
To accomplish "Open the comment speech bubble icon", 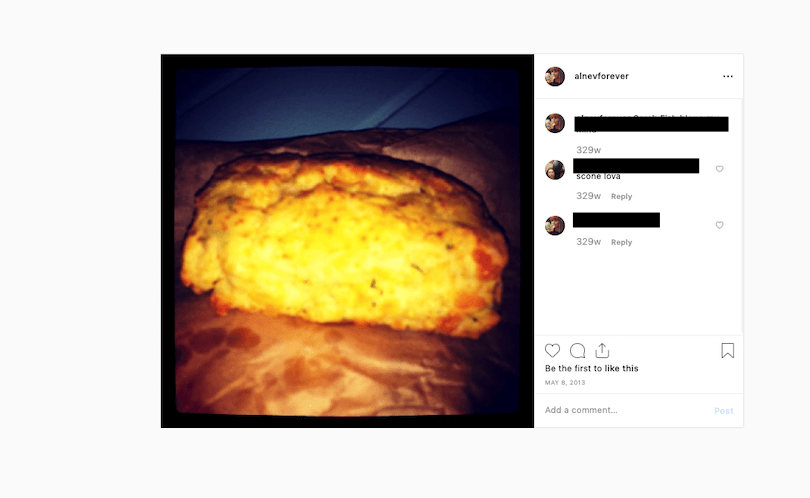I will (577, 351).
